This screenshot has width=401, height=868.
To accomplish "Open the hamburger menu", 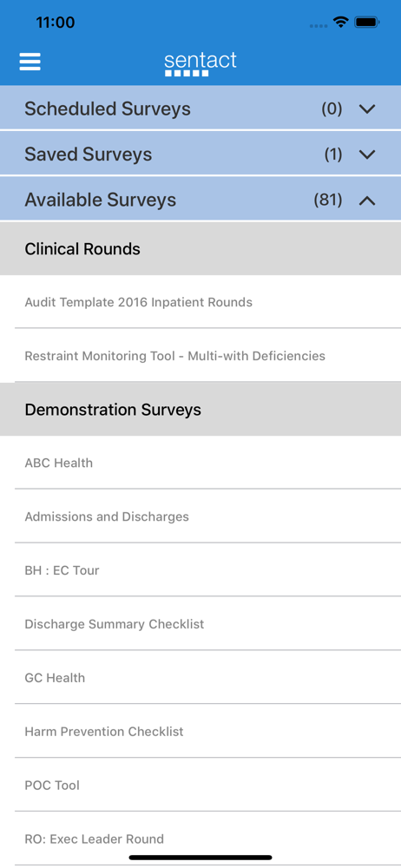I will 30,62.
